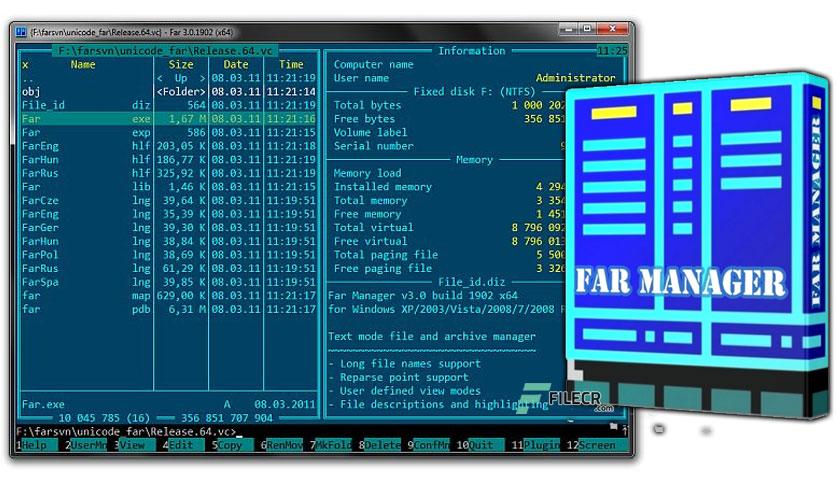The image size is (836, 484).
Task: Click the '356 851 707 904' free space value
Action: coord(227,418)
